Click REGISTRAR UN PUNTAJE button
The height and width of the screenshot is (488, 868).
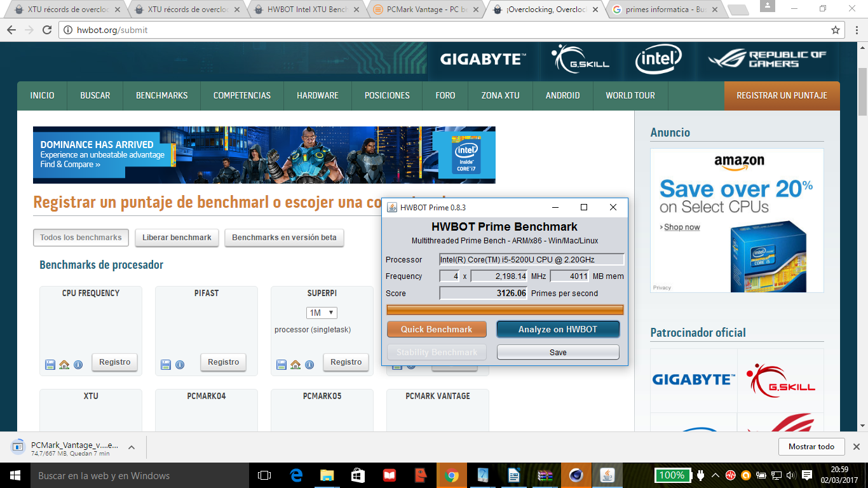coord(782,95)
